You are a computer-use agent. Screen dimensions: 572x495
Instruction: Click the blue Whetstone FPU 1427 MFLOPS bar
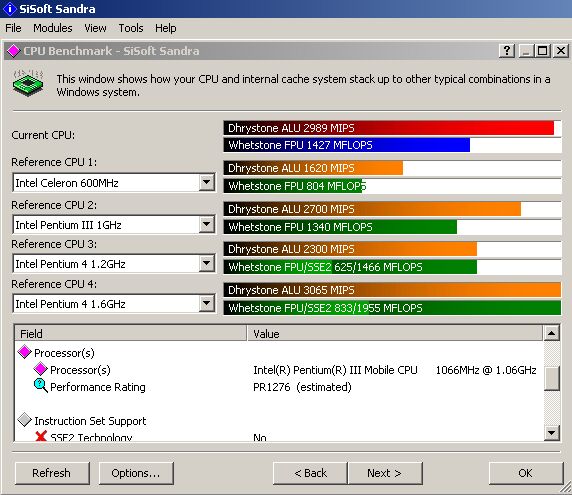[x=347, y=145]
